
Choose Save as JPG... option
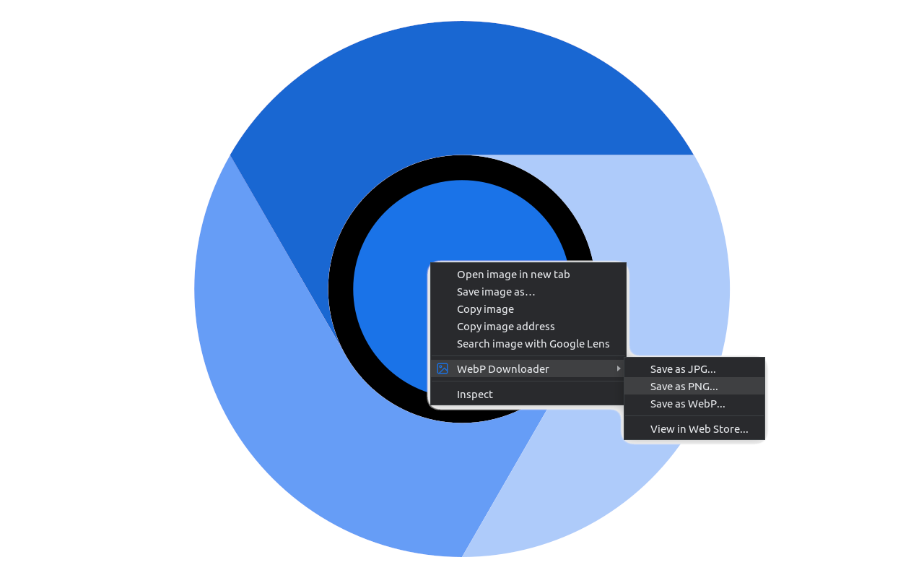tap(694, 369)
